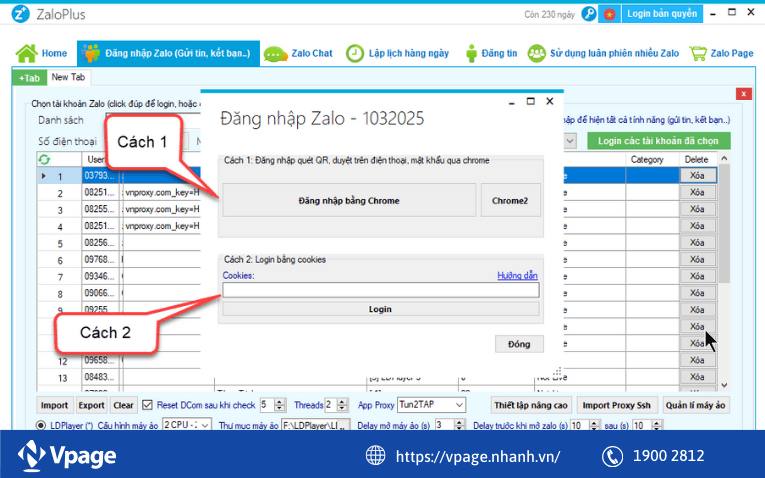Minimize the Đăng nhập Zalo dialog
The width and height of the screenshot is (765, 478).
(511, 102)
